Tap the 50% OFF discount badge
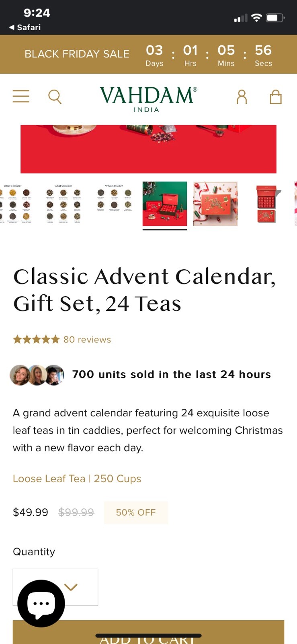Screen dimensions: 297x644 [x=136, y=512]
